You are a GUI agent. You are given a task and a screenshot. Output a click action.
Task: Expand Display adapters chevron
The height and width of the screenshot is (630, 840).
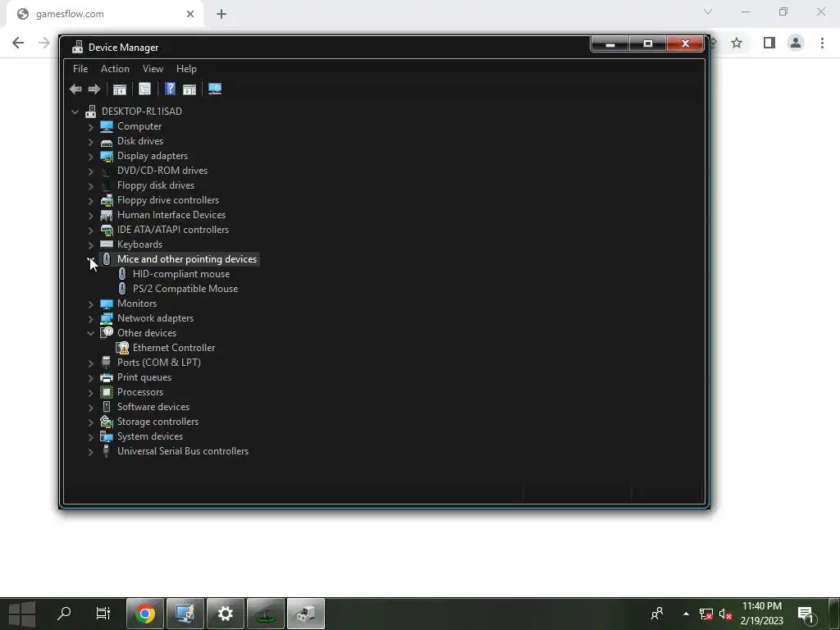[x=90, y=156]
